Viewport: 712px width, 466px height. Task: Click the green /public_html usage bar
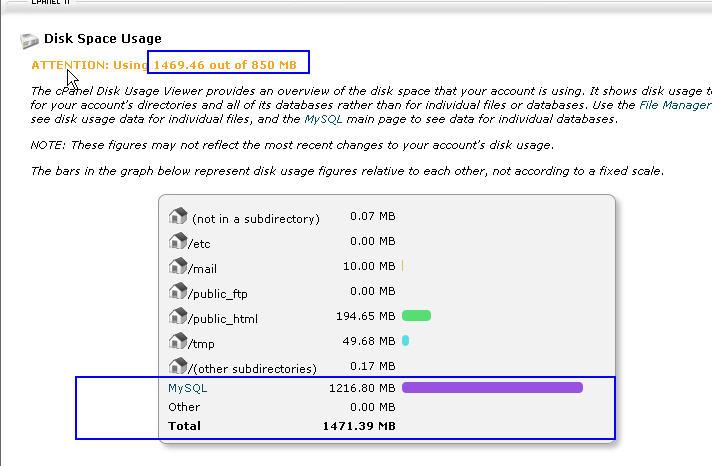tap(416, 316)
